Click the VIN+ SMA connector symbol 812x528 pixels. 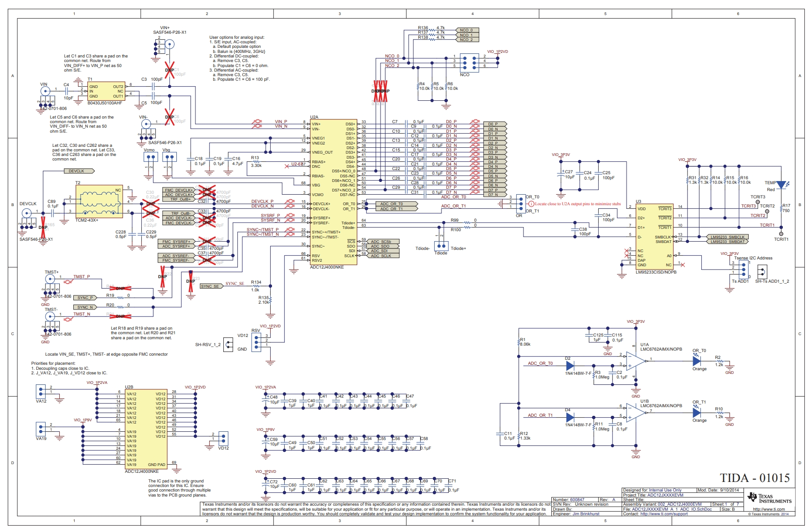[169, 44]
